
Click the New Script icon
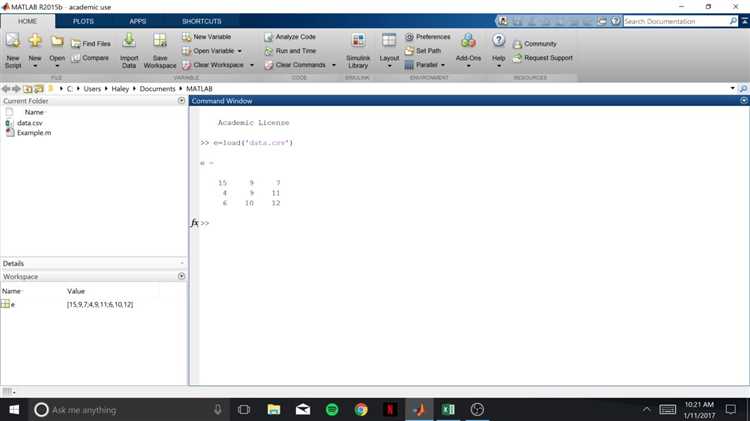click(x=13, y=41)
